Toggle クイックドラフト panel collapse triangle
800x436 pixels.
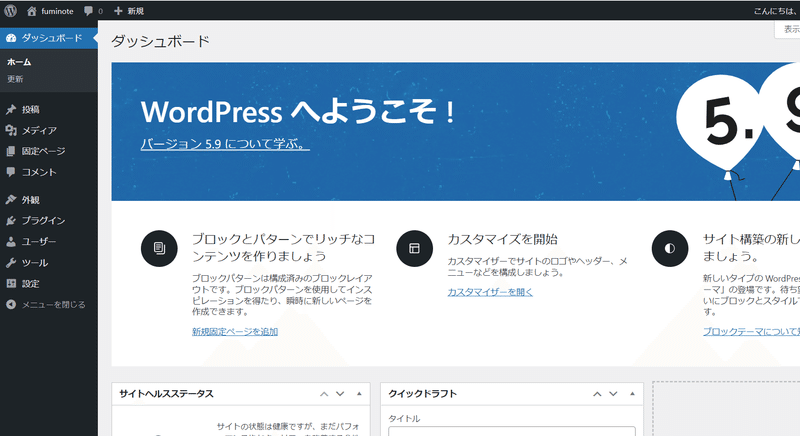click(632, 394)
